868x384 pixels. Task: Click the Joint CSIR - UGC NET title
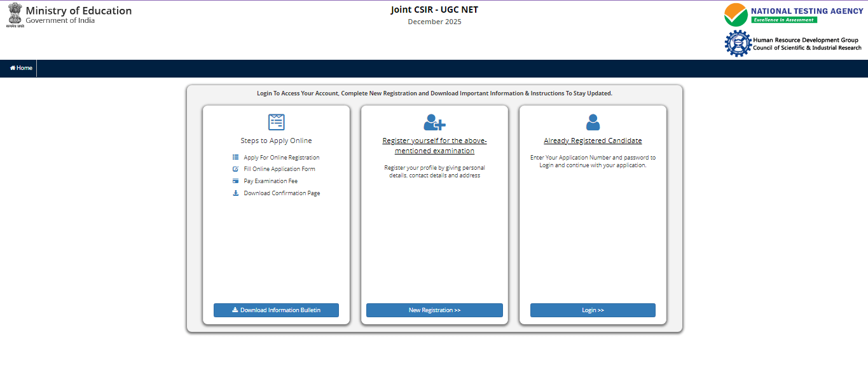click(x=434, y=10)
